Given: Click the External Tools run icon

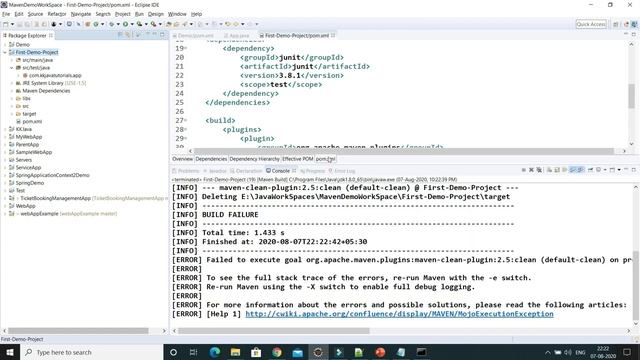Looking at the screenshot, I should (153, 24).
